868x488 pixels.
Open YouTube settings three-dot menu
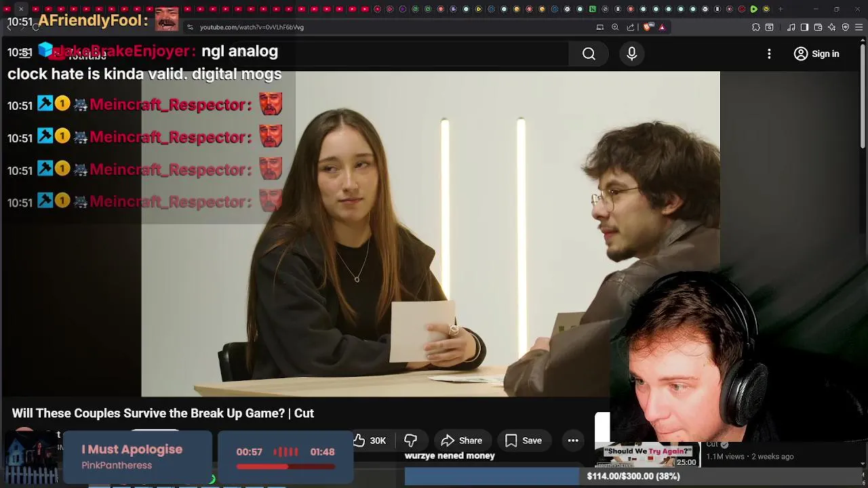click(769, 54)
